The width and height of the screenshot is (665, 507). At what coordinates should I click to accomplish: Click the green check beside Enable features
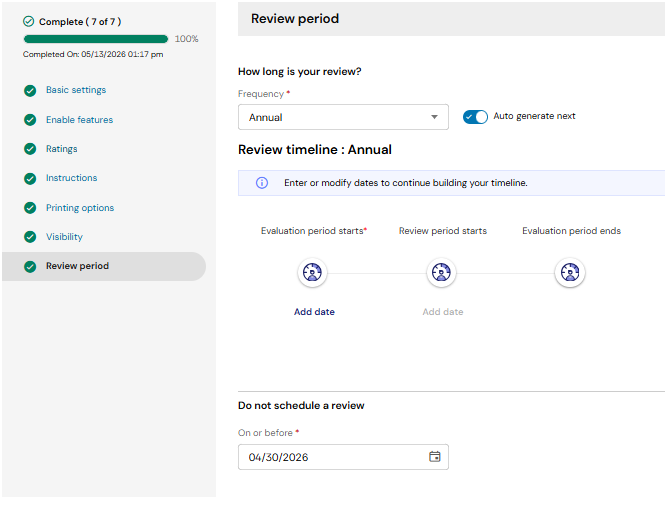[30, 120]
